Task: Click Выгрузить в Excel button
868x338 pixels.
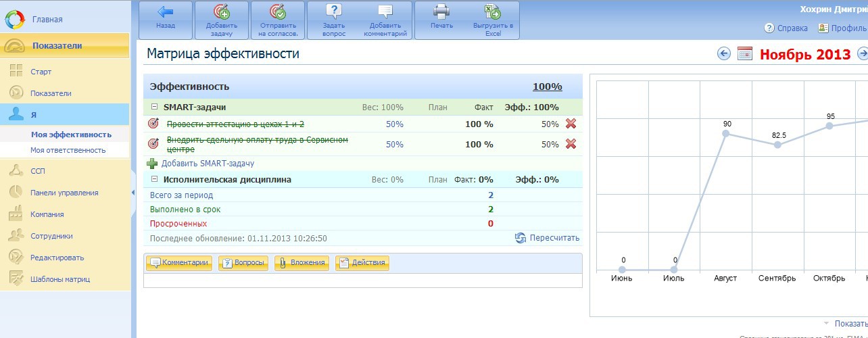Action: coord(493,20)
